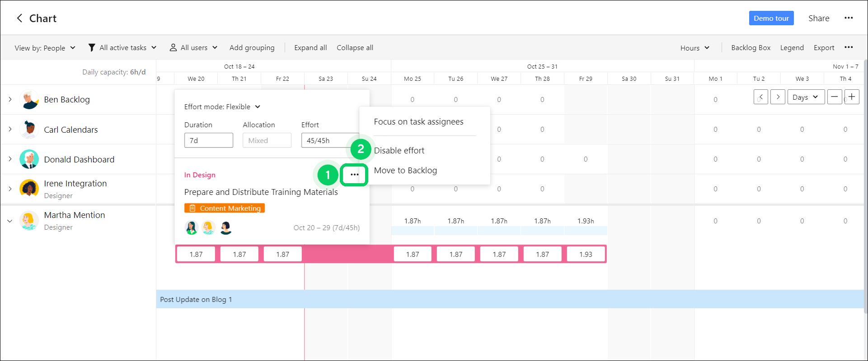The height and width of the screenshot is (361, 868).
Task: Click Irene Integration avatar
Action: point(29,188)
